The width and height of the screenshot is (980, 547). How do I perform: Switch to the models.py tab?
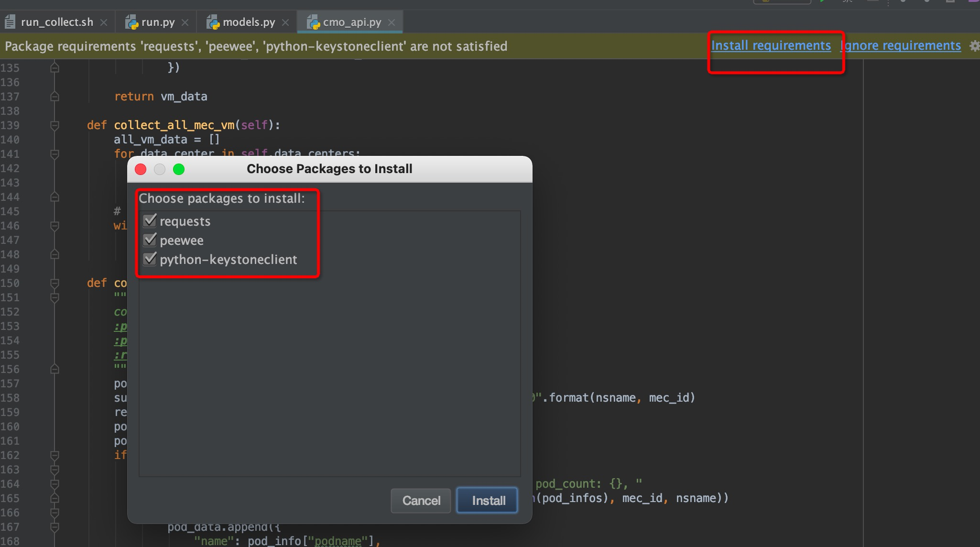coord(249,22)
